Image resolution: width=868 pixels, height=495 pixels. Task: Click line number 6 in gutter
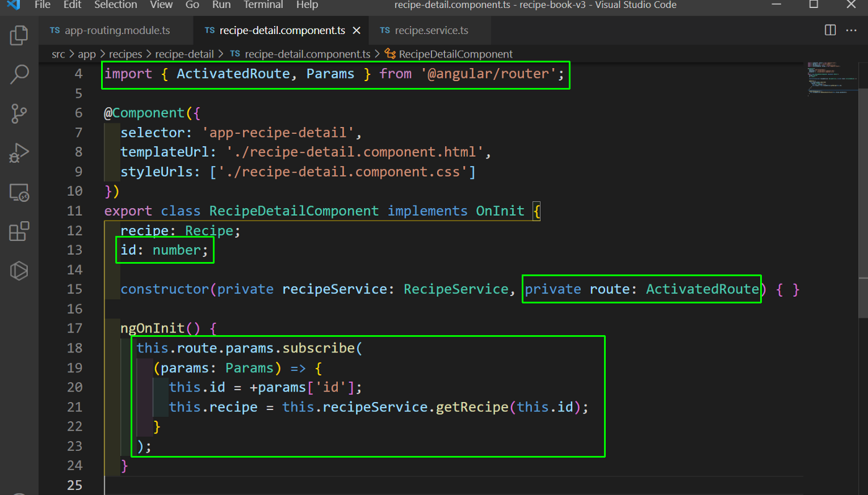point(78,113)
